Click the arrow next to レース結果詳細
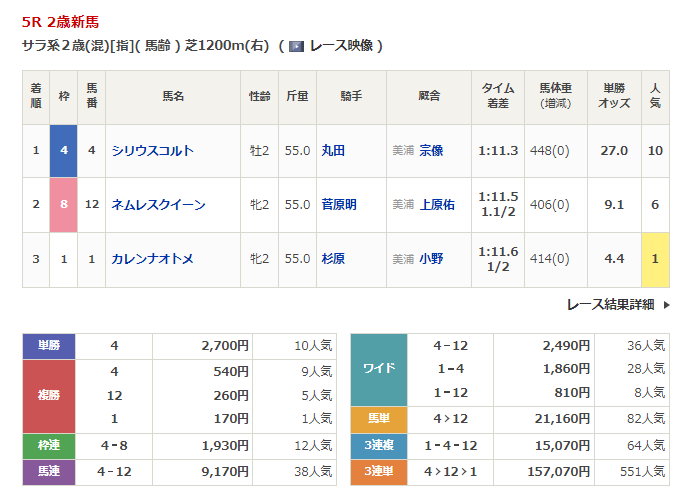The image size is (688, 496). click(667, 304)
